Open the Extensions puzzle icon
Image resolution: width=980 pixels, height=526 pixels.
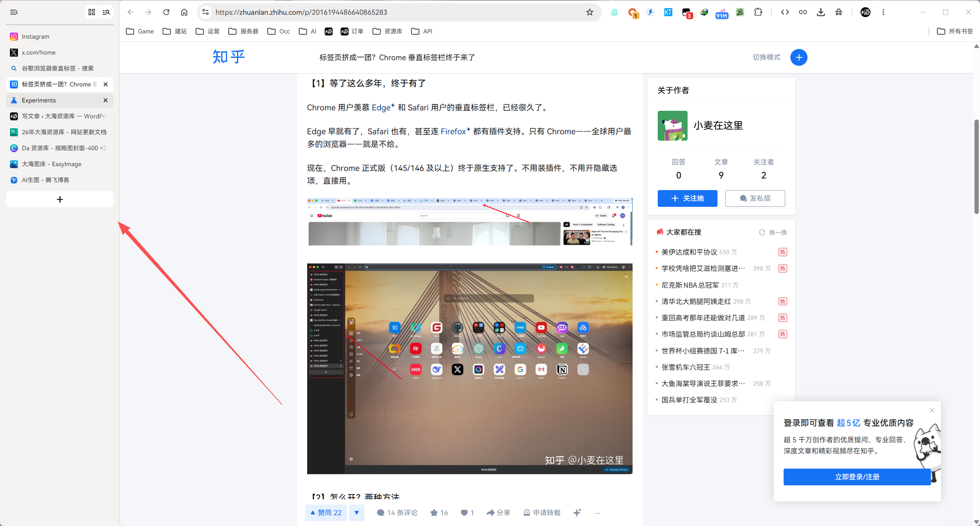[758, 12]
